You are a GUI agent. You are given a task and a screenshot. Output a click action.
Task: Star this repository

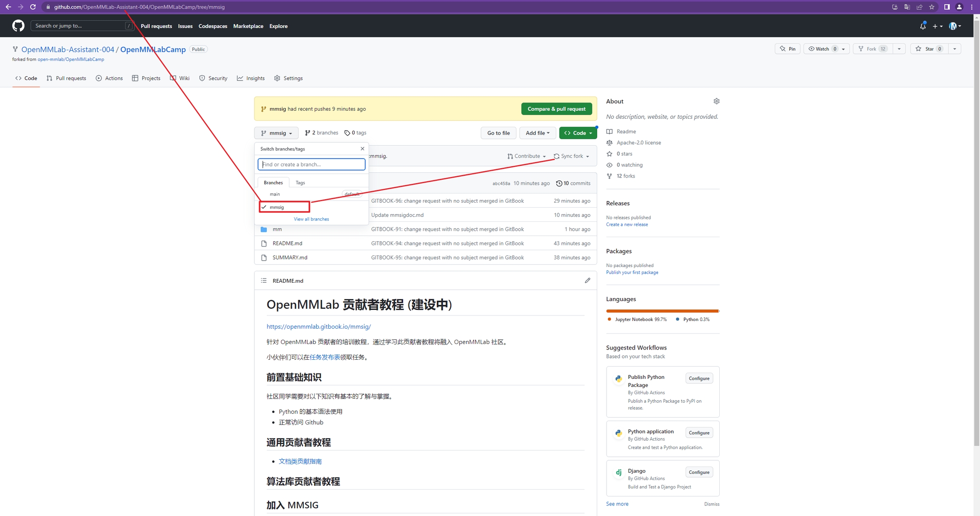(929, 49)
